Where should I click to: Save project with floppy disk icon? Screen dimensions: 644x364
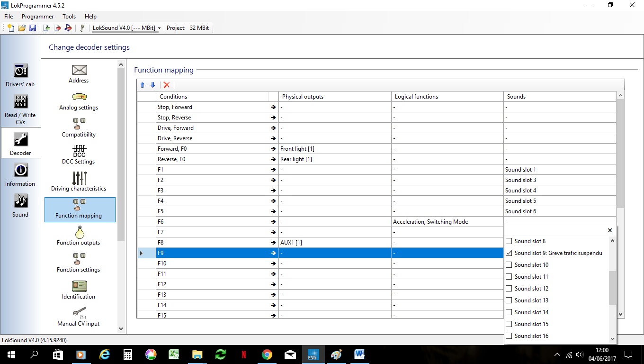[x=33, y=28]
